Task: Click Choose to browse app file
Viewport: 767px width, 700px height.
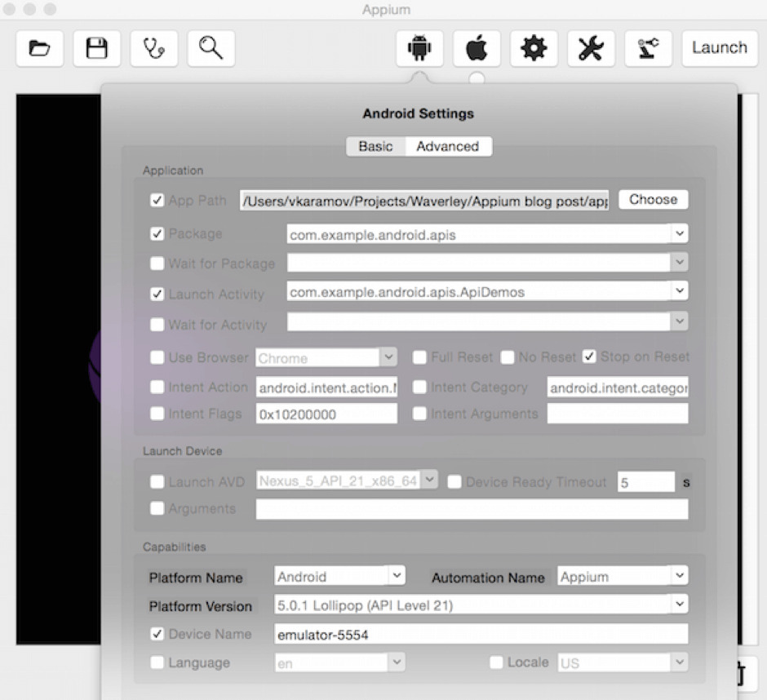Action: pos(653,200)
